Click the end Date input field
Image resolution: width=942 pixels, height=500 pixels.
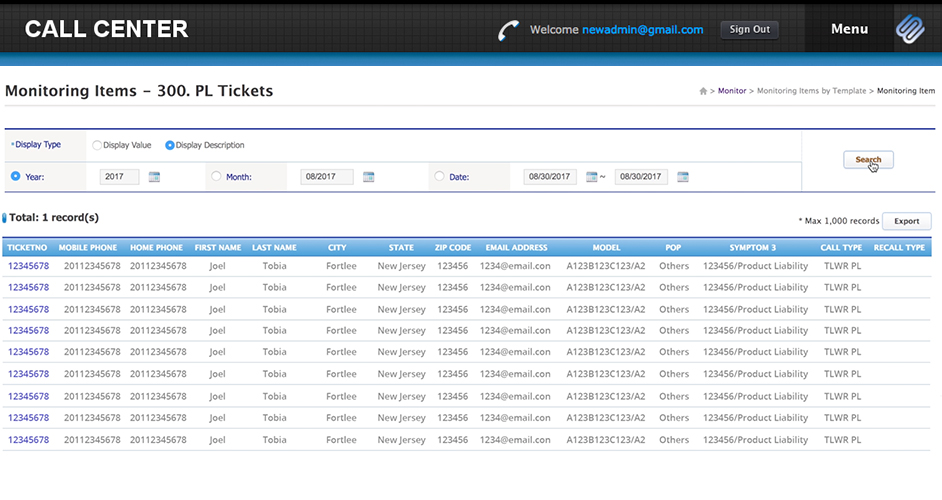point(641,177)
